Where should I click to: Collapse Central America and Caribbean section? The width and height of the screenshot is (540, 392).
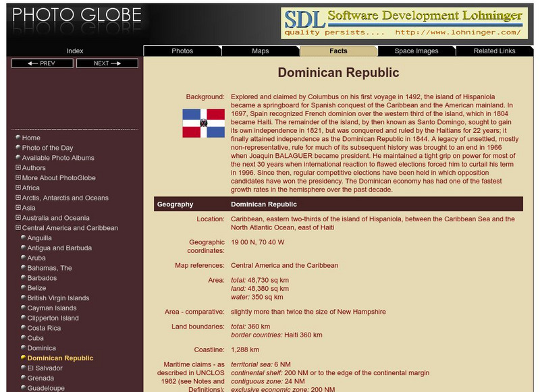[18, 228]
